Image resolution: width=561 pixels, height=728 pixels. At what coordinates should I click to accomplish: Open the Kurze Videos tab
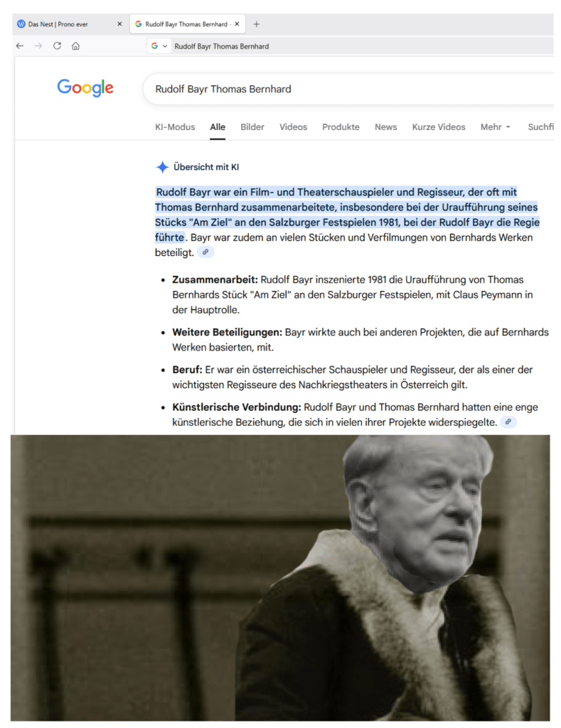click(x=439, y=127)
